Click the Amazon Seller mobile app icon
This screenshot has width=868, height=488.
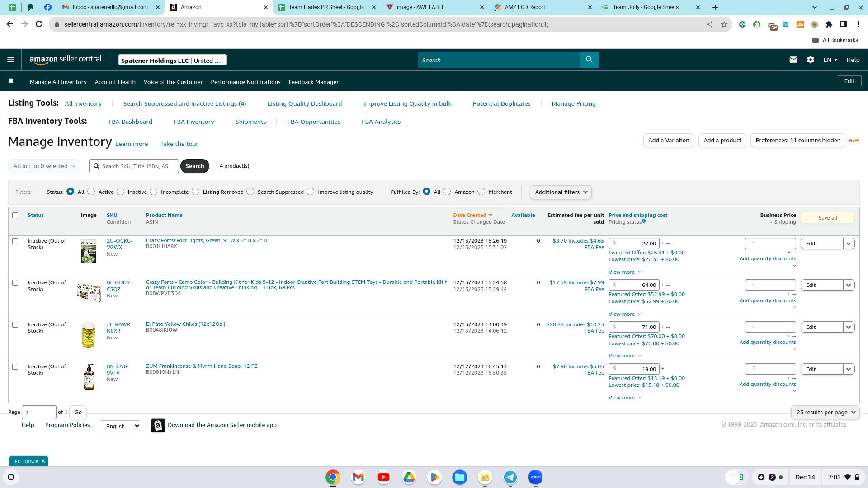158,425
